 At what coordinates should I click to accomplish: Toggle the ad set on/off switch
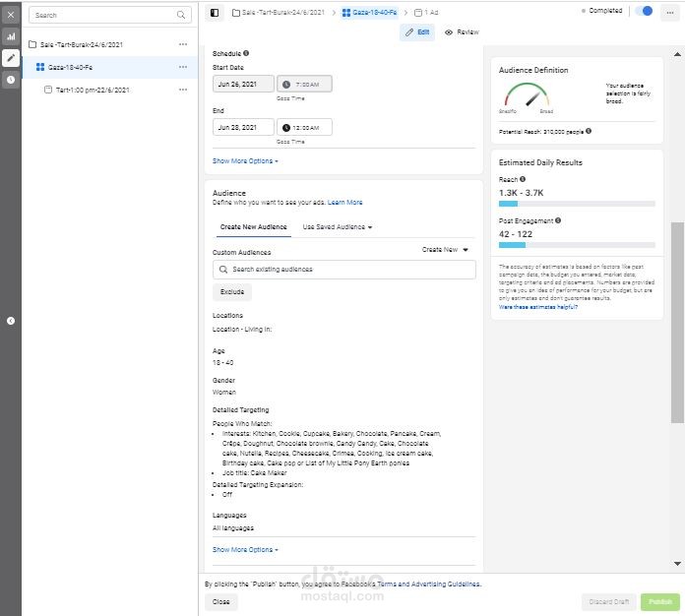tap(645, 11)
